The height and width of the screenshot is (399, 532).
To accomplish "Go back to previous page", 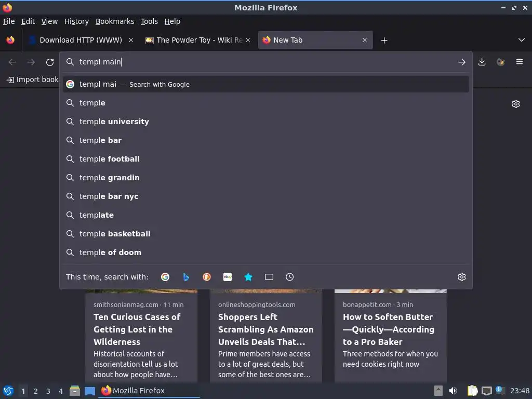I will 12,62.
